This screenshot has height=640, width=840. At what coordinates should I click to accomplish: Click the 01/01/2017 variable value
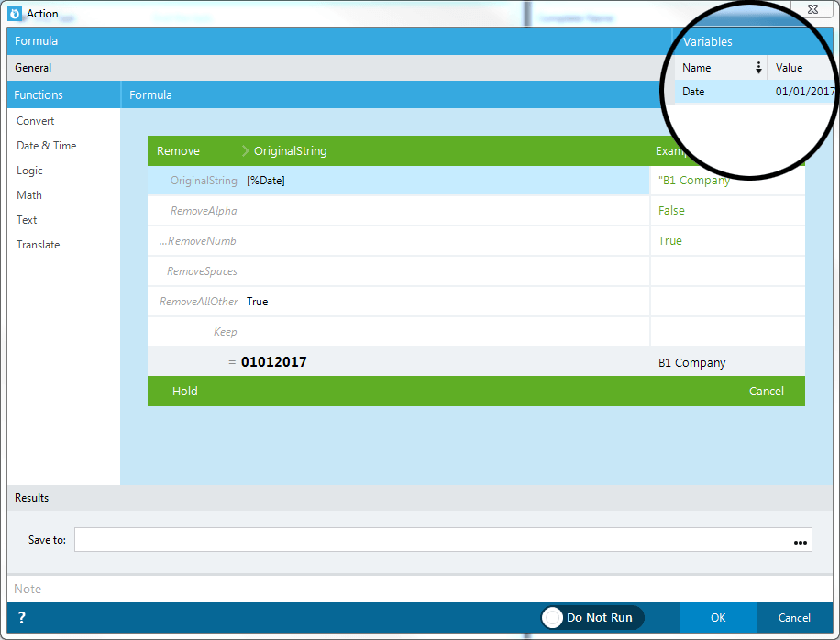804,92
